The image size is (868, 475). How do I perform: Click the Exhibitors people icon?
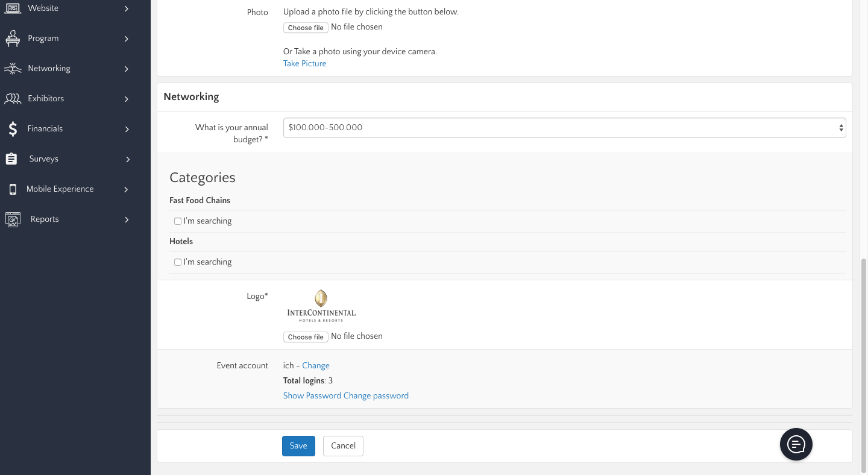click(x=13, y=99)
